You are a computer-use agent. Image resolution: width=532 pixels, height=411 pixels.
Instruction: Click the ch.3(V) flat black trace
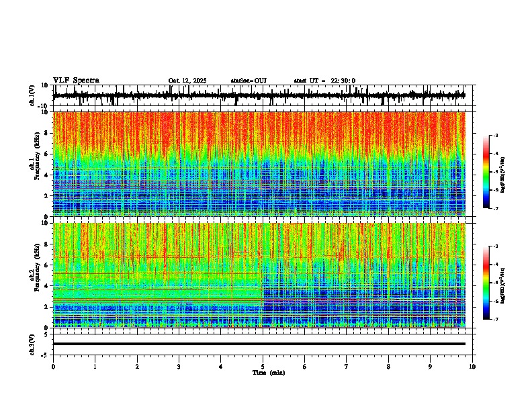pyautogui.click(x=259, y=344)
